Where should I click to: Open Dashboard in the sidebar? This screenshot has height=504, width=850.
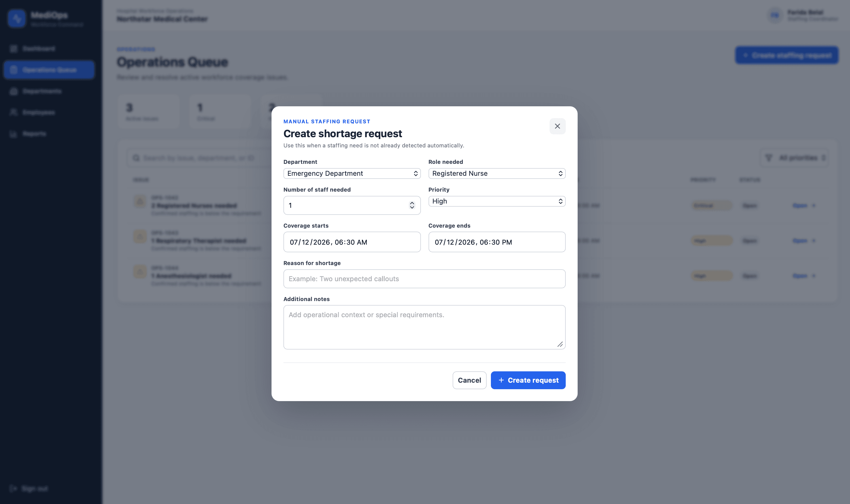[x=49, y=48]
